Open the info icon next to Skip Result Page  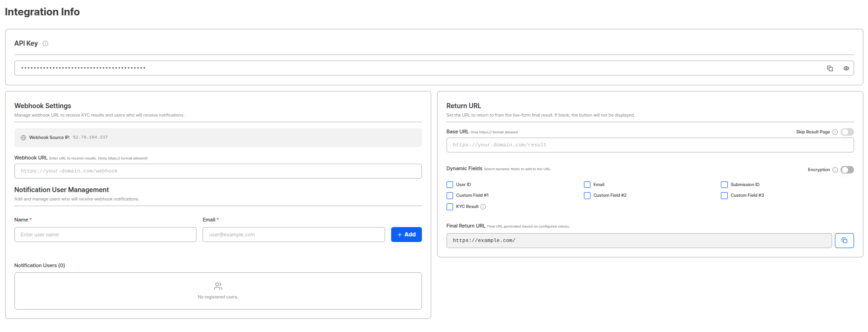pyautogui.click(x=835, y=132)
